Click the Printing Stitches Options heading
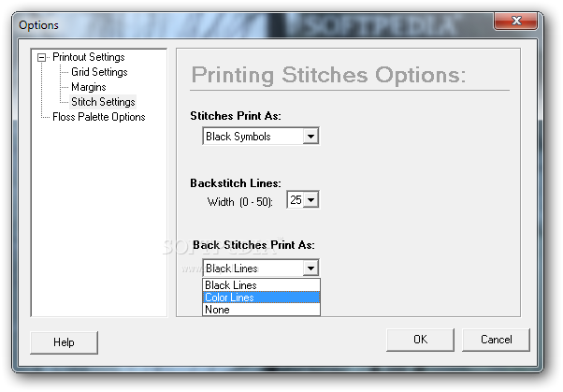Image resolution: width=563 pixels, height=392 pixels. [x=328, y=76]
